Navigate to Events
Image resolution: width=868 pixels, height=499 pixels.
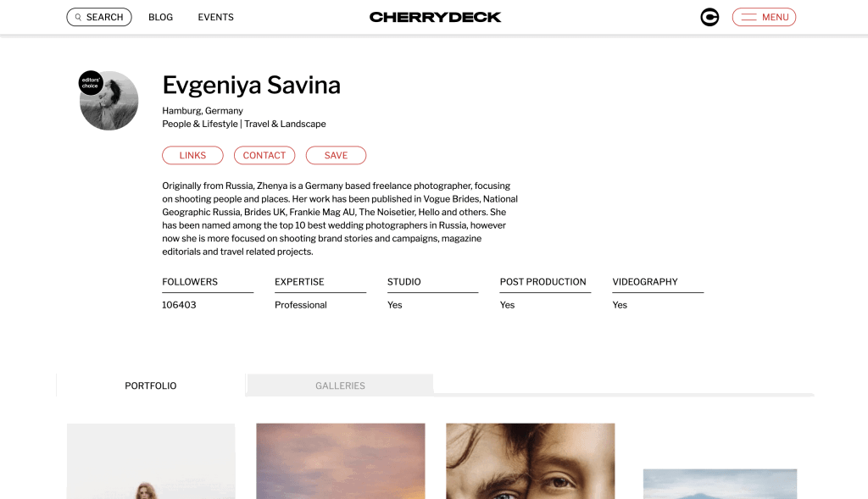[x=215, y=17]
